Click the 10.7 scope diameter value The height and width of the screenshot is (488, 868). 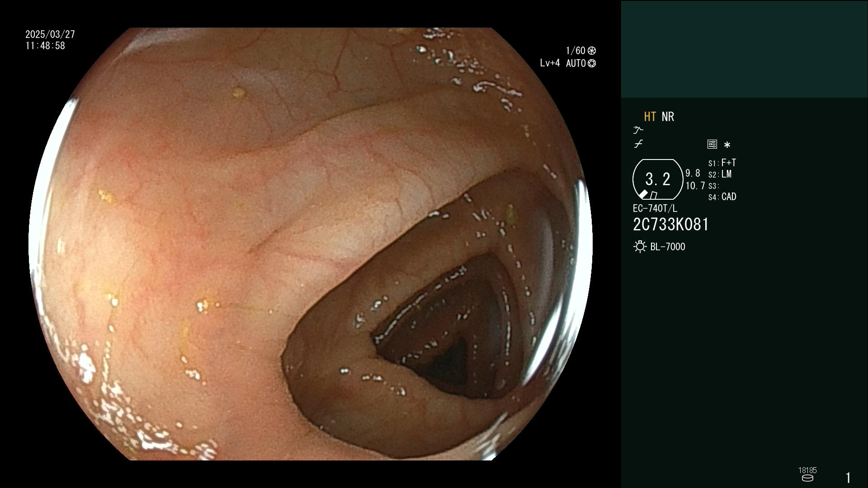coord(695,185)
